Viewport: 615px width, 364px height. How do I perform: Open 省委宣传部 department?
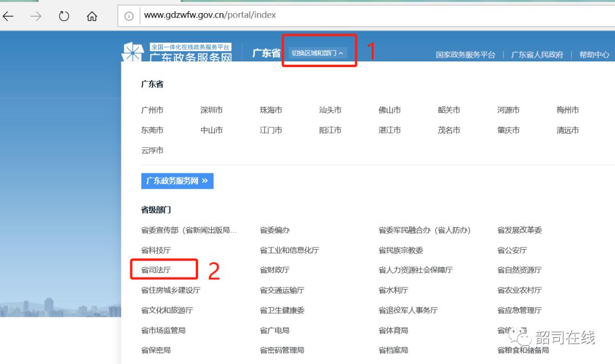click(x=188, y=230)
